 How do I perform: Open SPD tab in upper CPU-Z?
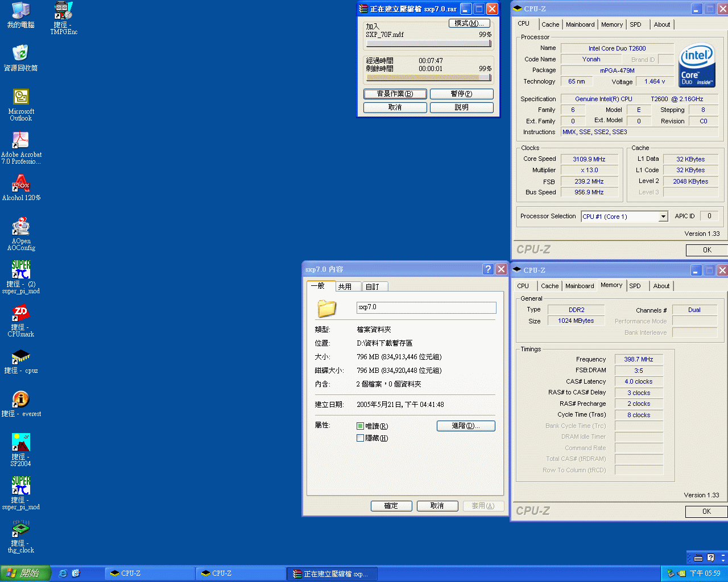636,24
